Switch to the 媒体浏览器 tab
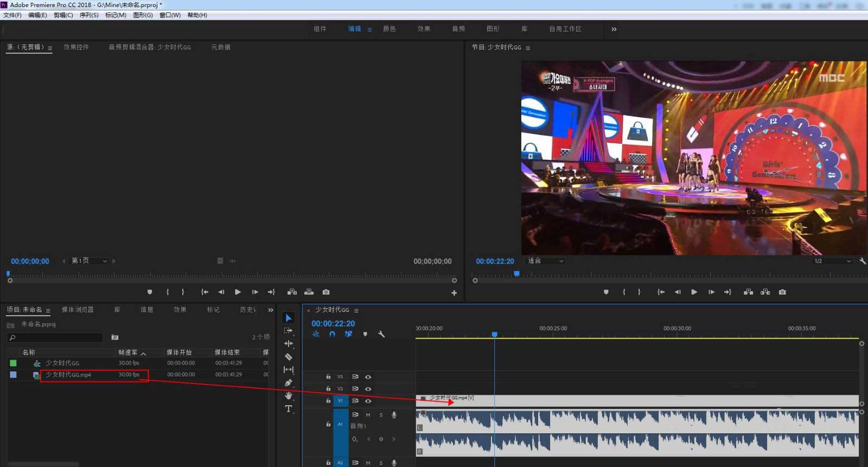Viewport: 868px width, 467px height. [x=78, y=310]
